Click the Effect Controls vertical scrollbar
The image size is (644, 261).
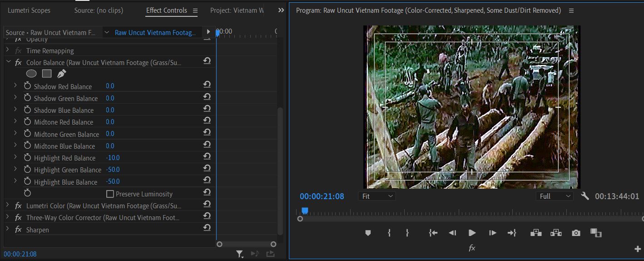(x=280, y=171)
